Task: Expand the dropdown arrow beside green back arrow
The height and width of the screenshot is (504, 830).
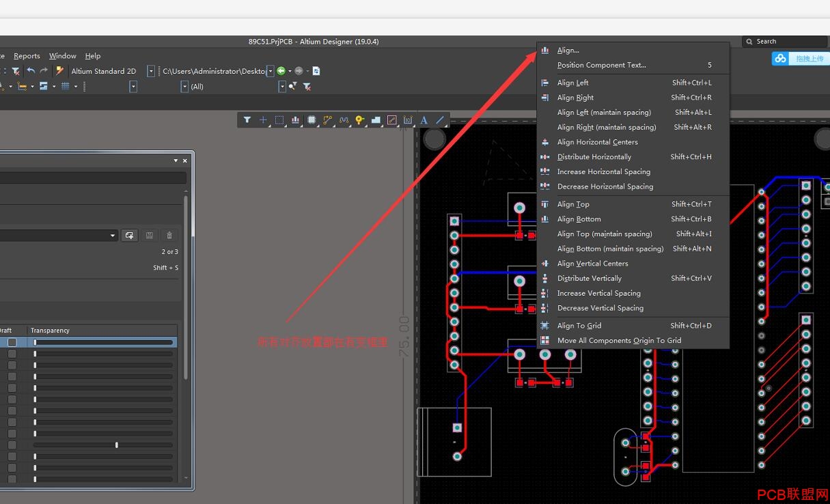Action: [x=290, y=71]
